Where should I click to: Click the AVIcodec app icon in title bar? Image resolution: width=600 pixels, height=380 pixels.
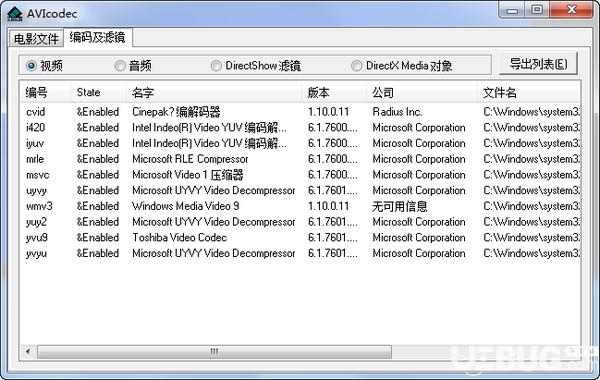15,13
